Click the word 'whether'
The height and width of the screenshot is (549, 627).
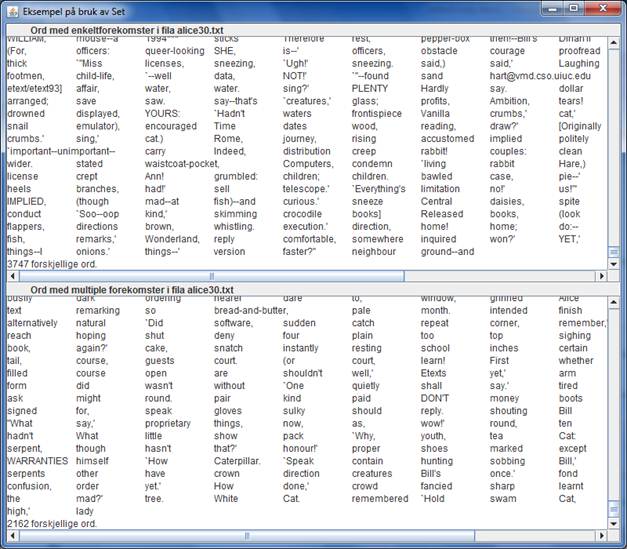point(576,361)
